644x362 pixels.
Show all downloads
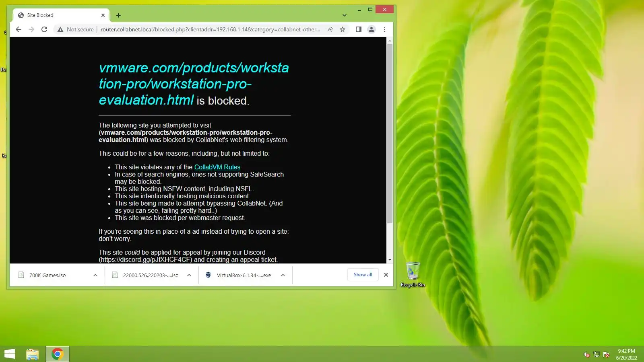click(363, 275)
